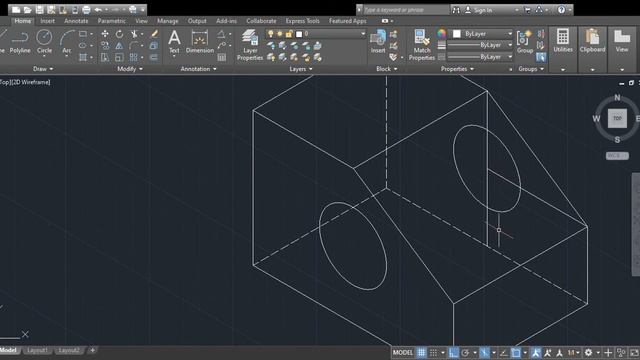This screenshot has height=360, width=640.
Task: Activate the Fillet tool in Modify
Action: pos(133,46)
